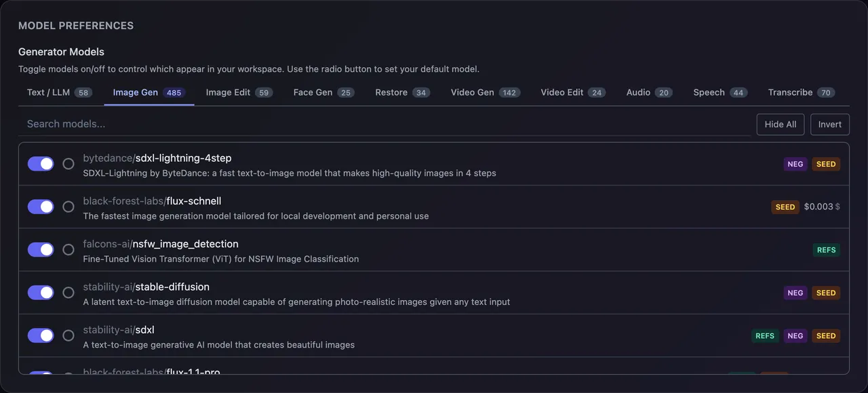The height and width of the screenshot is (393, 868).
Task: Click REFS badge on stability-ai/sdxl row
Action: (765, 335)
